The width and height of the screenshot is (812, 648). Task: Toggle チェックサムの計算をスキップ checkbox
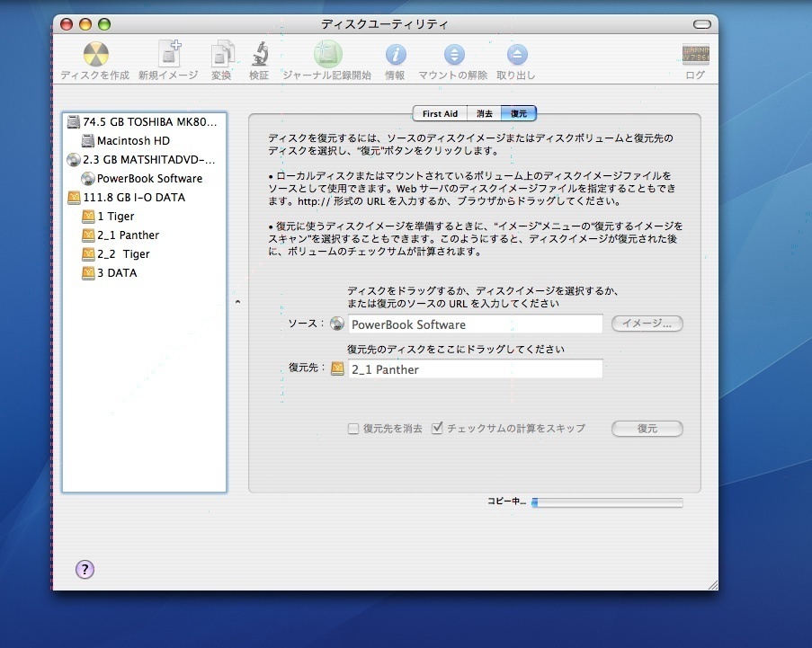click(437, 428)
